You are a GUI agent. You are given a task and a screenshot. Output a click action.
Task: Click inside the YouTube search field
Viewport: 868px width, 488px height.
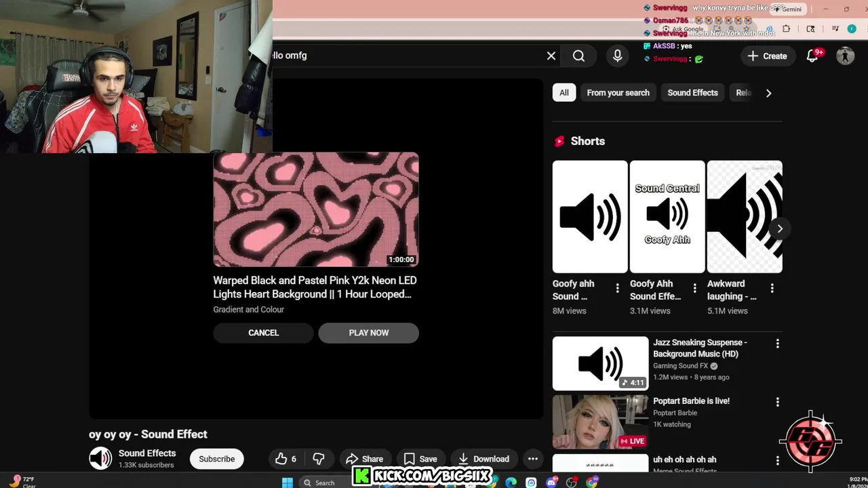click(x=407, y=56)
